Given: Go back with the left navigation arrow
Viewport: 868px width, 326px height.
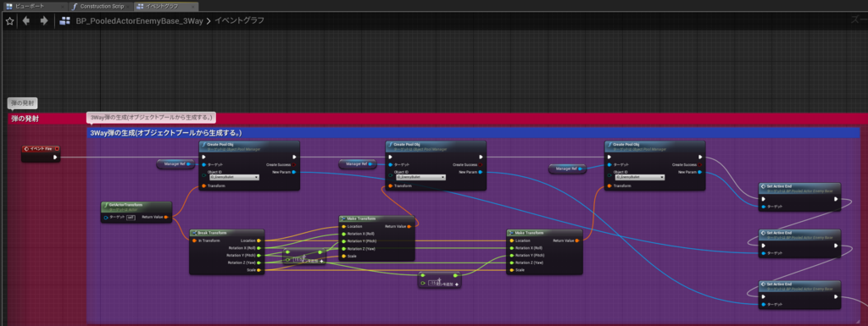Looking at the screenshot, I should point(25,21).
